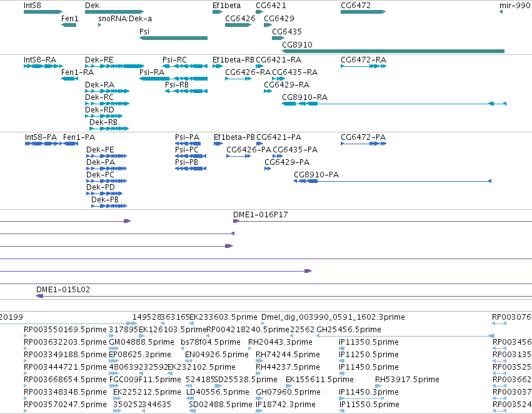Screen dimensions: 532x414
Task: Click the Ef1beta-PB protein glyph
Action: coord(218,144)
